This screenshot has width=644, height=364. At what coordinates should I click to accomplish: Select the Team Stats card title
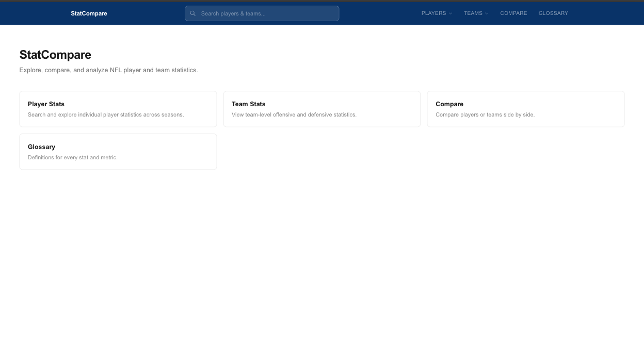[x=248, y=104]
